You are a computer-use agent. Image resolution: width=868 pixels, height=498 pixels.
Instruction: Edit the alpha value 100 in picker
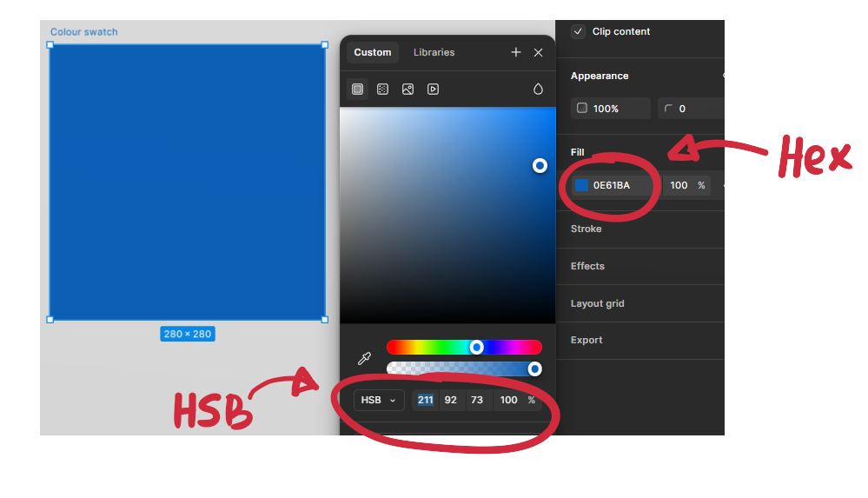point(509,400)
